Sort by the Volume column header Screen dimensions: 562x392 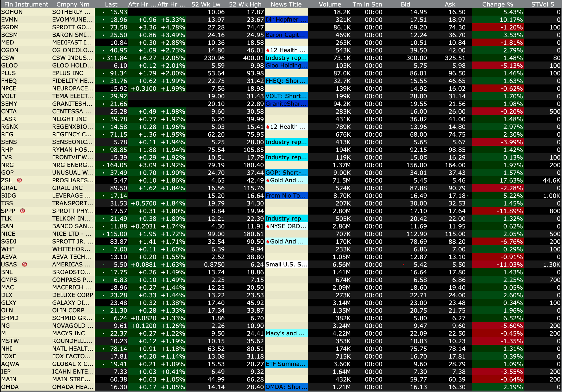click(330, 4)
